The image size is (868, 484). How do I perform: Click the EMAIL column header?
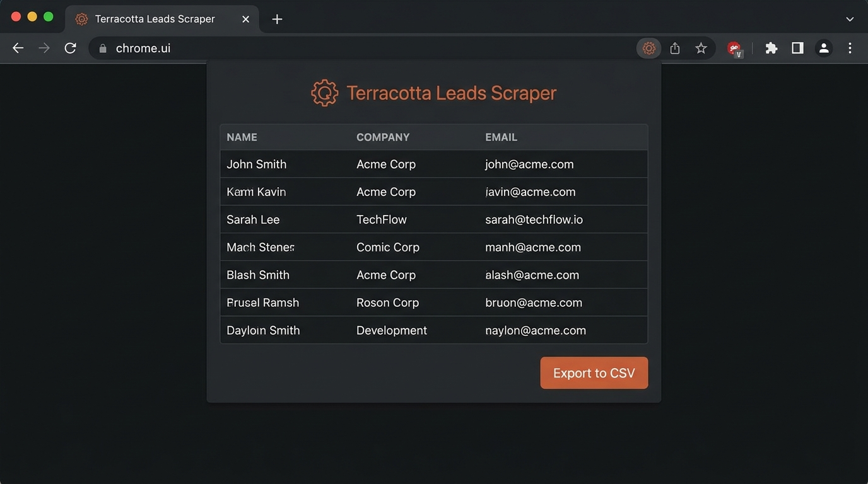click(501, 137)
